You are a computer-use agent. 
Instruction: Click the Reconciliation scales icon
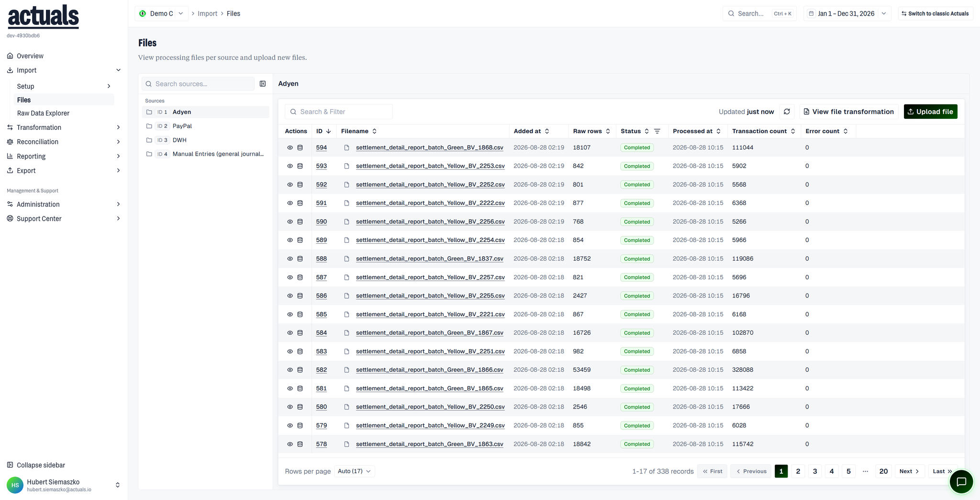[x=10, y=142]
